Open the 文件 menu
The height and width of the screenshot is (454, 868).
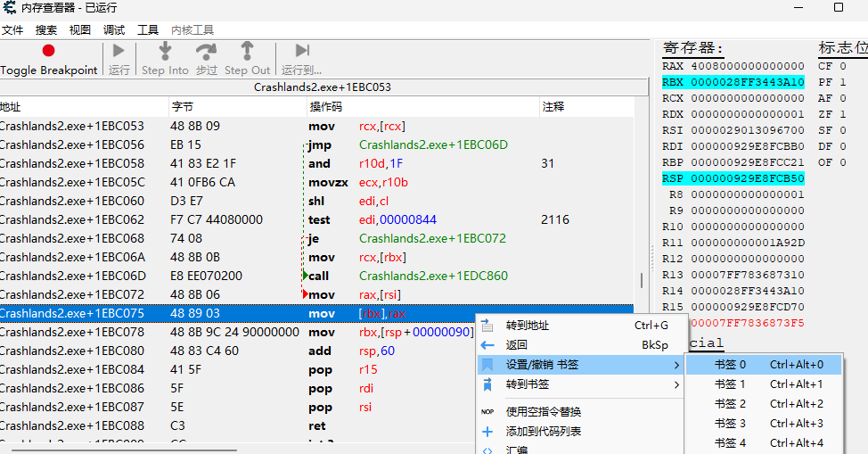point(12,30)
